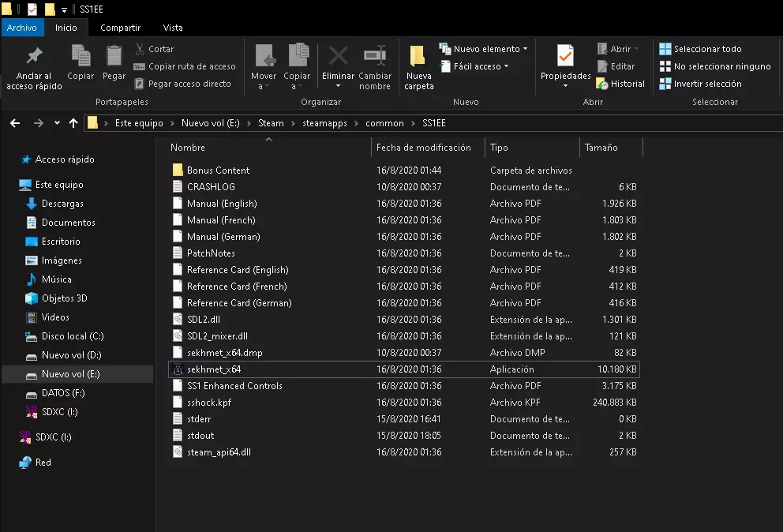
Task: Create a folder with Nueva carpeta icon
Action: [x=418, y=56]
